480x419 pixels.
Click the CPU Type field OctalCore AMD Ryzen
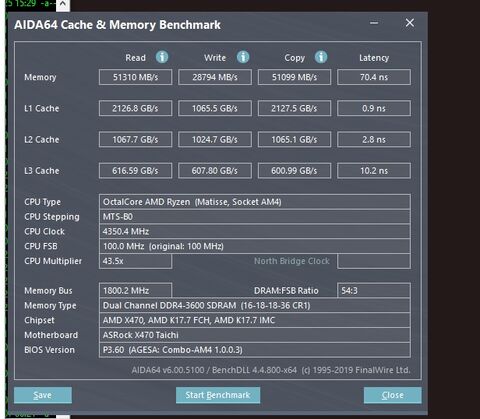255,202
